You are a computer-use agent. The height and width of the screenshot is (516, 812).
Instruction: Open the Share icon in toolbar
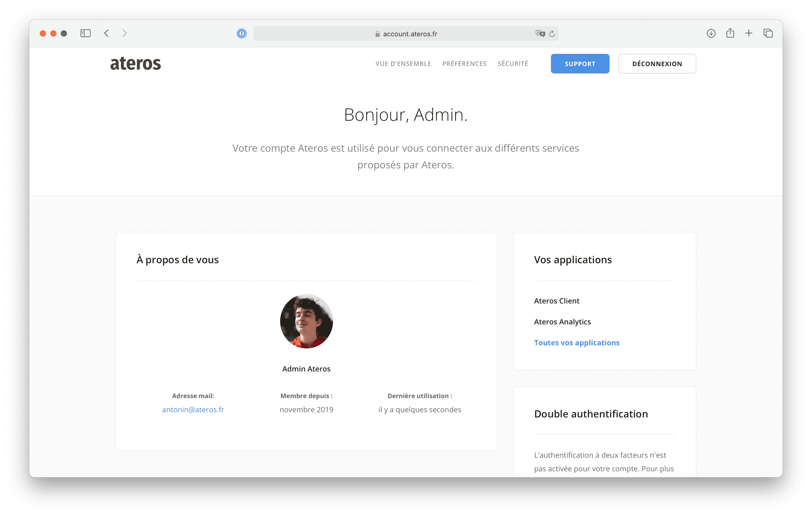tap(730, 33)
